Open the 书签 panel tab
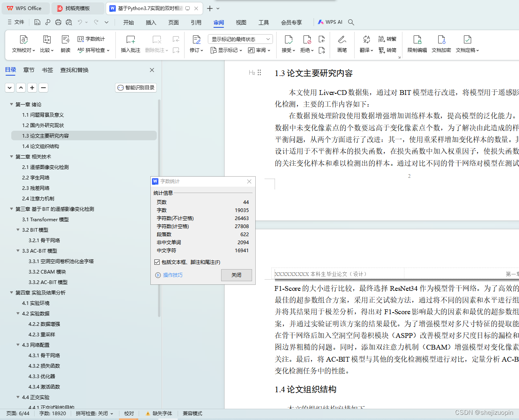This screenshot has width=519, height=420. (x=47, y=70)
